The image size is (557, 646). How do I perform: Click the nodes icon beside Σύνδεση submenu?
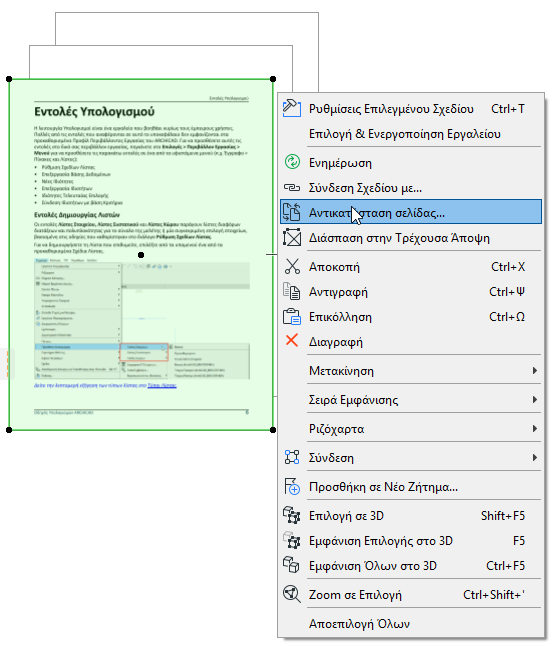click(292, 457)
